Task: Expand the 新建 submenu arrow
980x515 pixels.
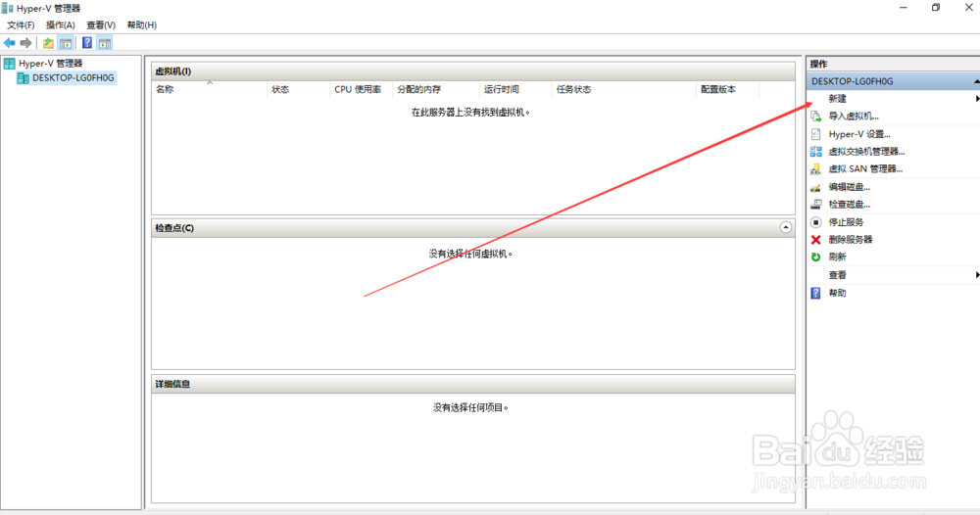Action: click(x=977, y=99)
